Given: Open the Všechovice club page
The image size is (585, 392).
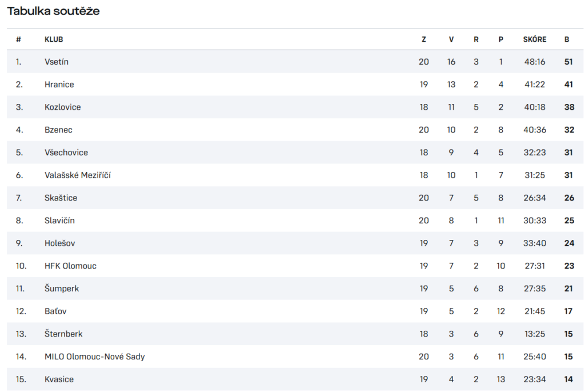Looking at the screenshot, I should (66, 153).
